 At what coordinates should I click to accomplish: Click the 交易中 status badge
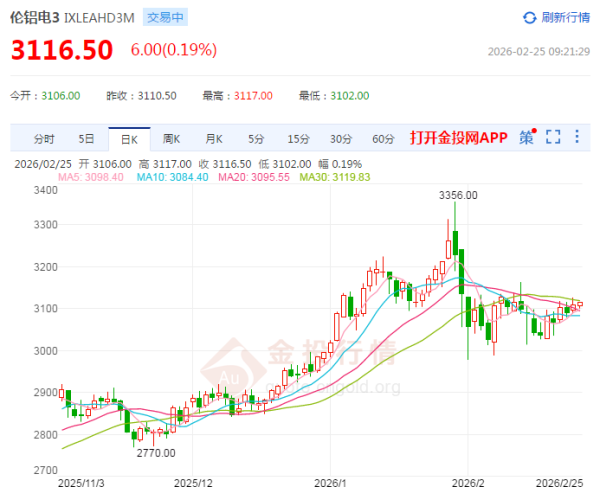(x=165, y=18)
